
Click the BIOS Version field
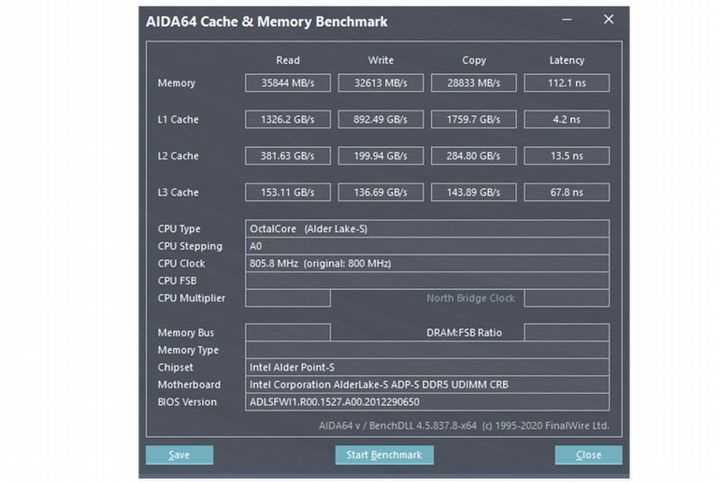[427, 402]
